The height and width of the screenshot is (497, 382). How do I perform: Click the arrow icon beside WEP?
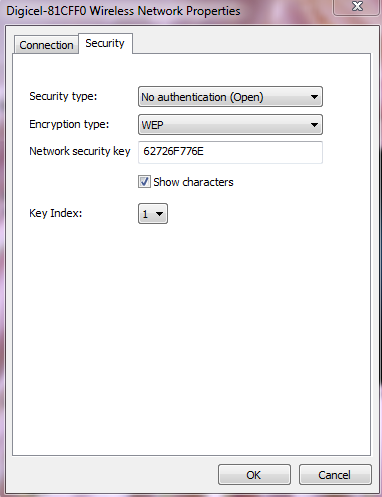click(314, 125)
